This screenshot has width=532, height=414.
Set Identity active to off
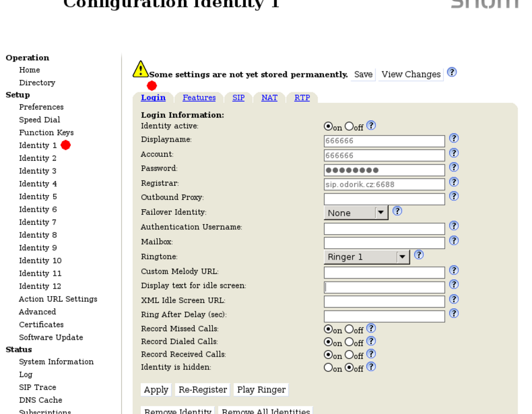[x=349, y=126]
